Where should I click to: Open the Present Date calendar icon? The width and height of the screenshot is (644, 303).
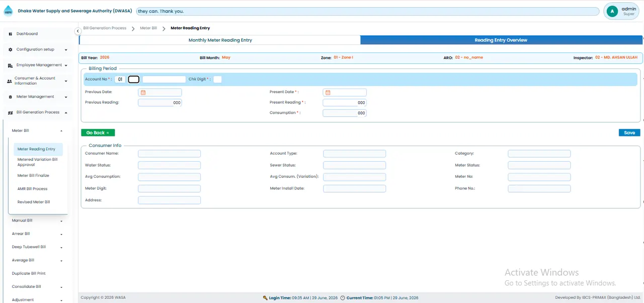pyautogui.click(x=328, y=93)
